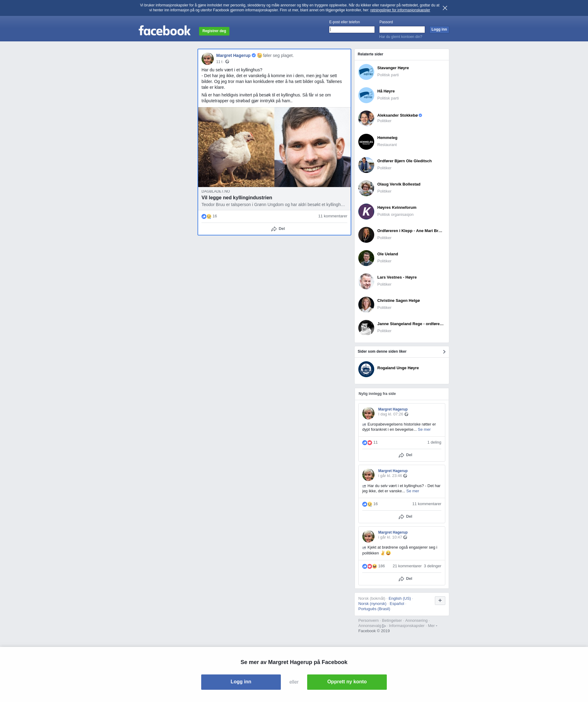588x702 pixels.
Task: Click the verified badge next to Margret Hagerup
Action: [x=254, y=55]
